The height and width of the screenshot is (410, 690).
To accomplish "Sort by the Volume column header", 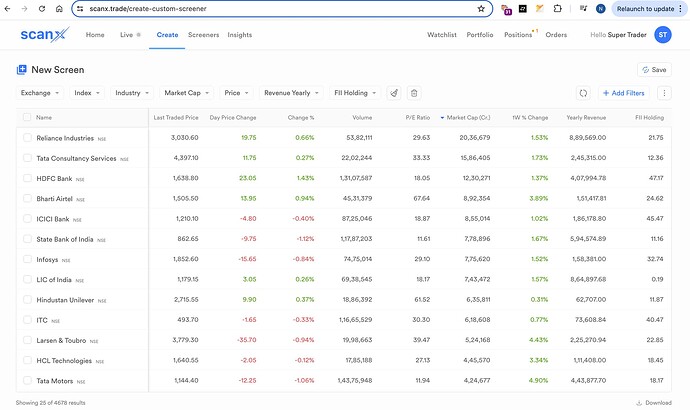I will [362, 117].
